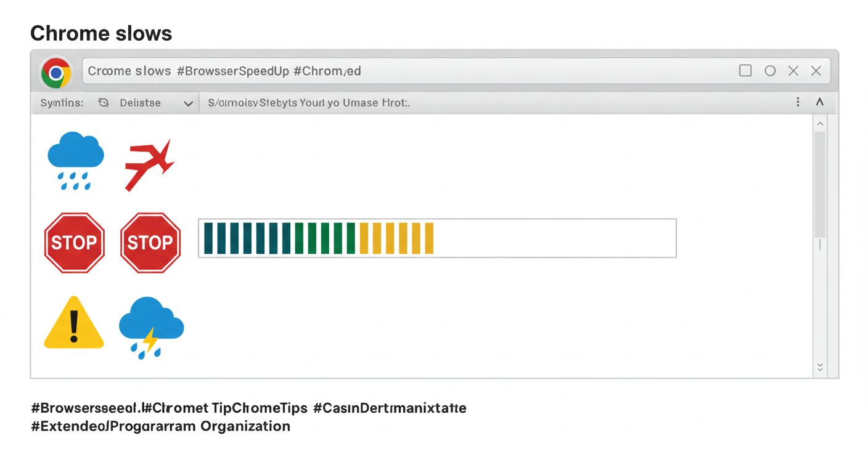The width and height of the screenshot is (868, 473).
Task: Click the thunderstorm cloud icon
Action: [x=151, y=328]
